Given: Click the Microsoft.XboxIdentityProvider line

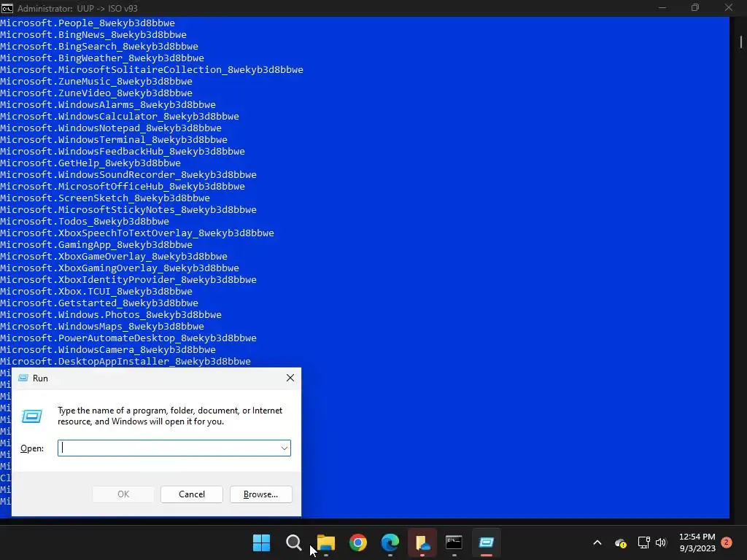Looking at the screenshot, I should 128,279.
